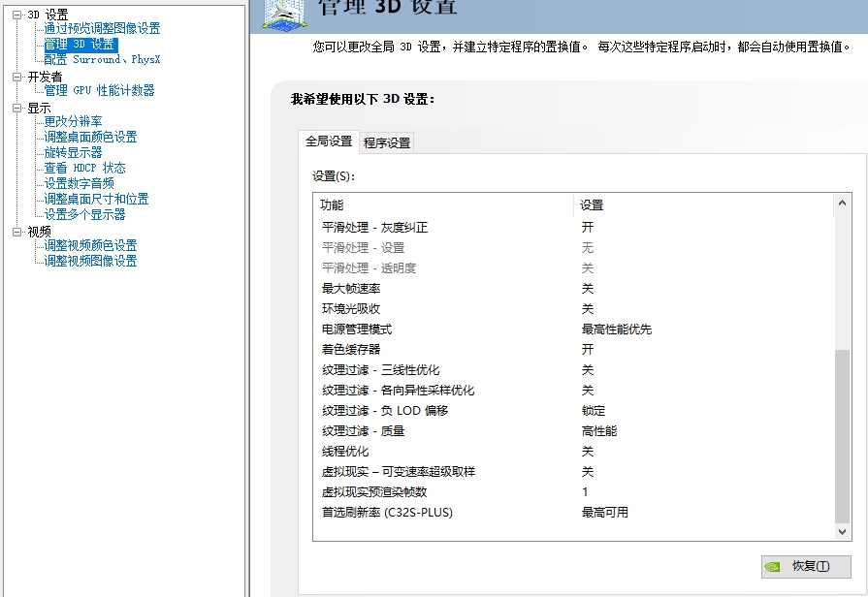
Task: Click scroll down arrow of settings list
Action: coord(842,532)
